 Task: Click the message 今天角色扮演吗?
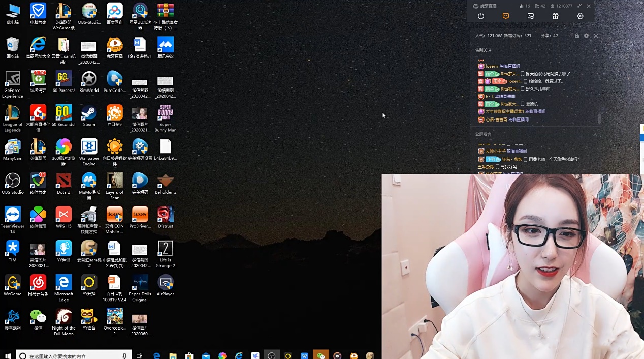click(x=564, y=159)
